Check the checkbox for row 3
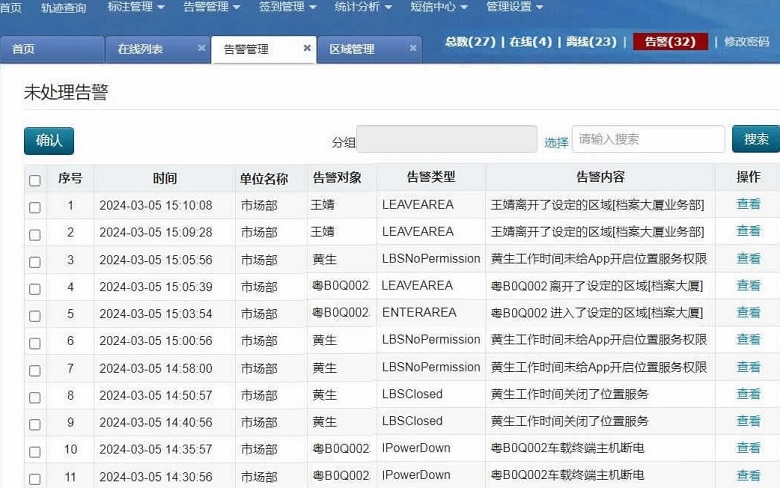This screenshot has width=780, height=488. pos(35,262)
